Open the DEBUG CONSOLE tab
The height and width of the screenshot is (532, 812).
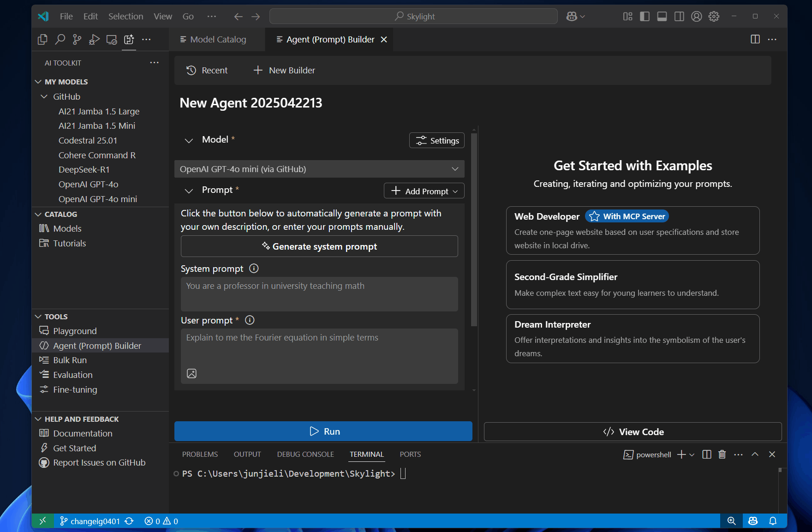pos(305,454)
